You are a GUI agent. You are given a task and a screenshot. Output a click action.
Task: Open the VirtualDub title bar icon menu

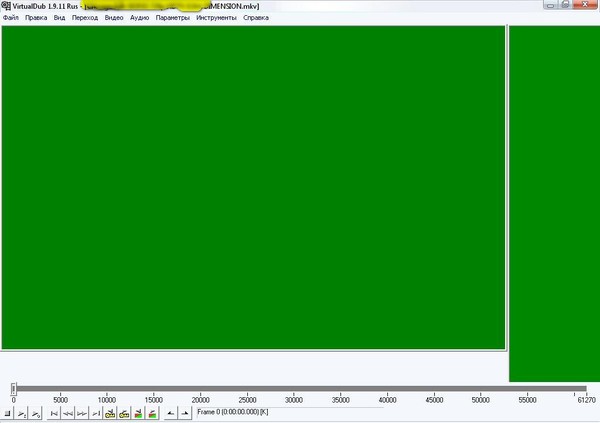(6, 6)
